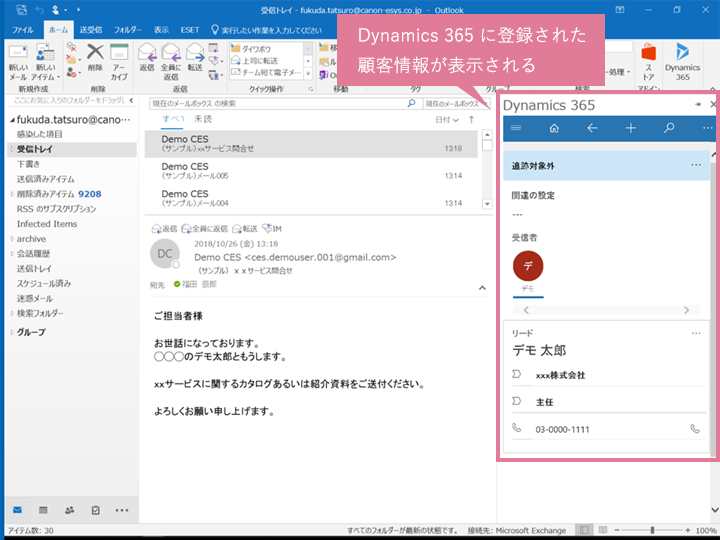Click the zoom out minus button
Screen dimensions: 720x540
pyautogui.click(x=617, y=530)
